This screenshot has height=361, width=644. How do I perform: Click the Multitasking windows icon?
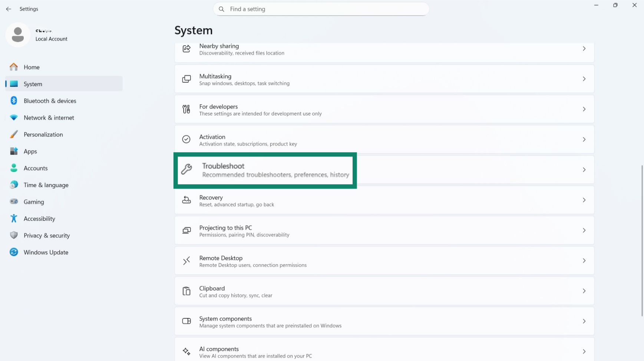186,79
